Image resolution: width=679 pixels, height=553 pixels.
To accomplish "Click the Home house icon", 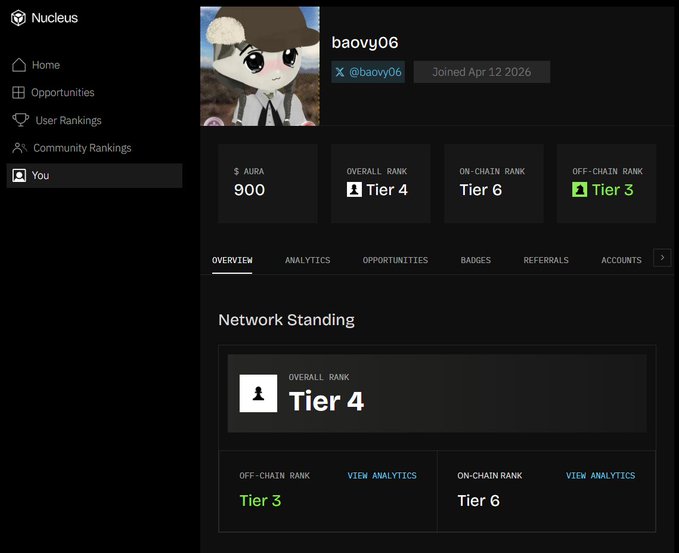I will [x=19, y=65].
